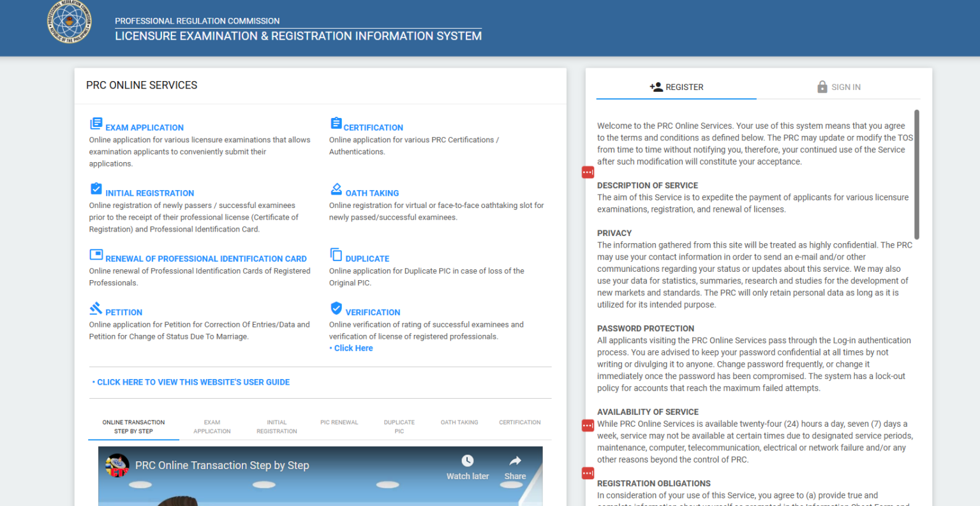
Task: Click the Oath Taking icon
Action: 336,189
